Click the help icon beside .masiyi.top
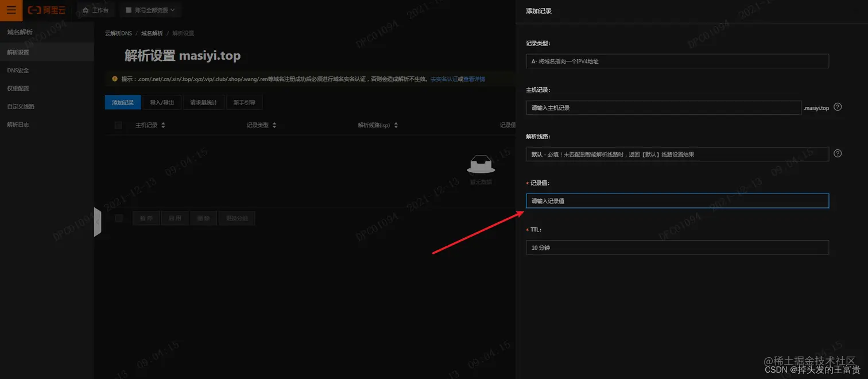The width and height of the screenshot is (868, 379). point(837,107)
